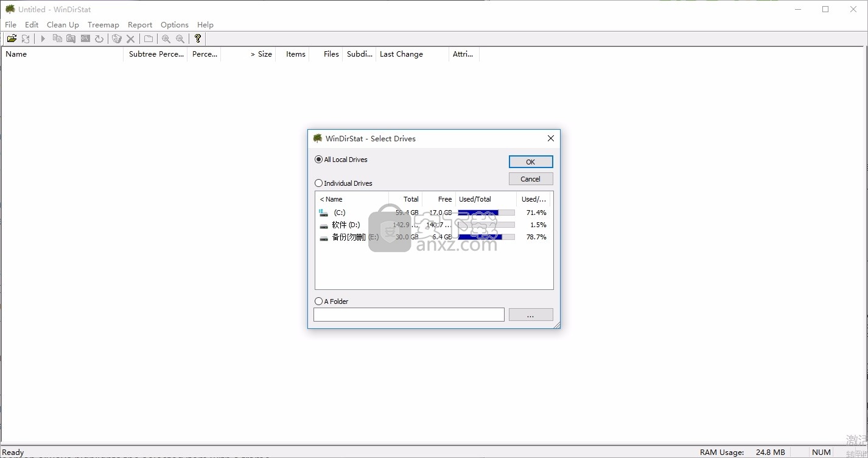Click the Refresh Selected toolbar icon

pos(99,38)
